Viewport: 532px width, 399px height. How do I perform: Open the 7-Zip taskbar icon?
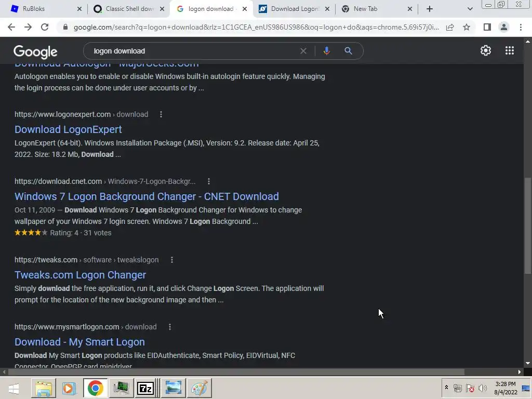[x=145, y=388]
